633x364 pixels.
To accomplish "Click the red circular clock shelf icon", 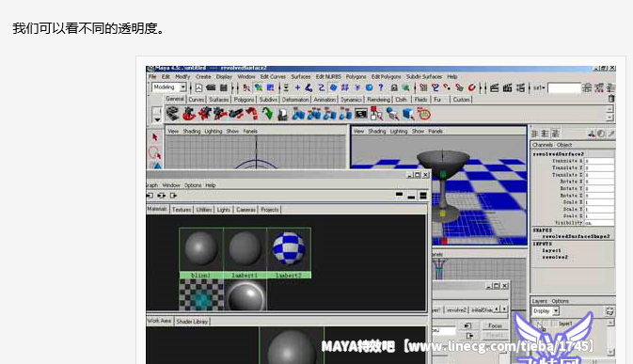I will click(x=424, y=114).
